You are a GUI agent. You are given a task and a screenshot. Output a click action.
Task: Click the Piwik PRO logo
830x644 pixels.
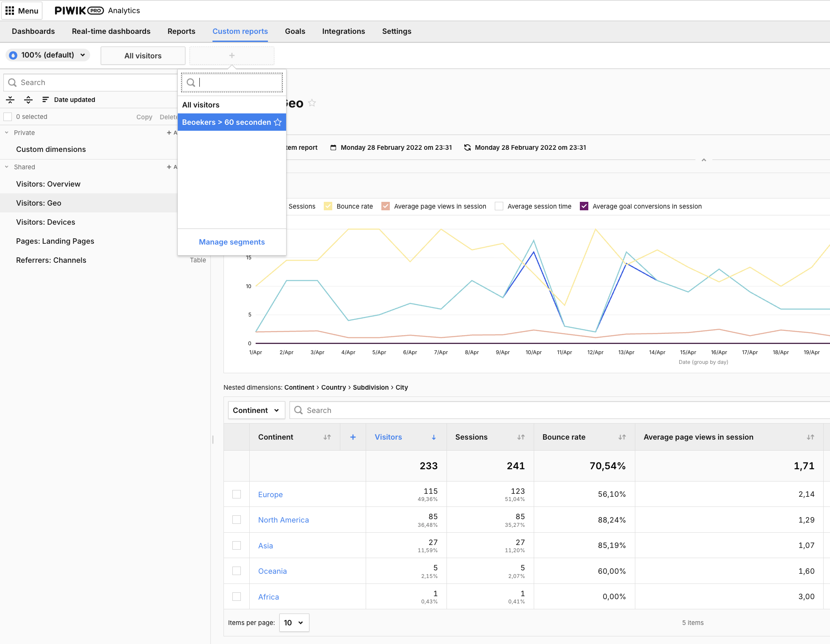(79, 11)
